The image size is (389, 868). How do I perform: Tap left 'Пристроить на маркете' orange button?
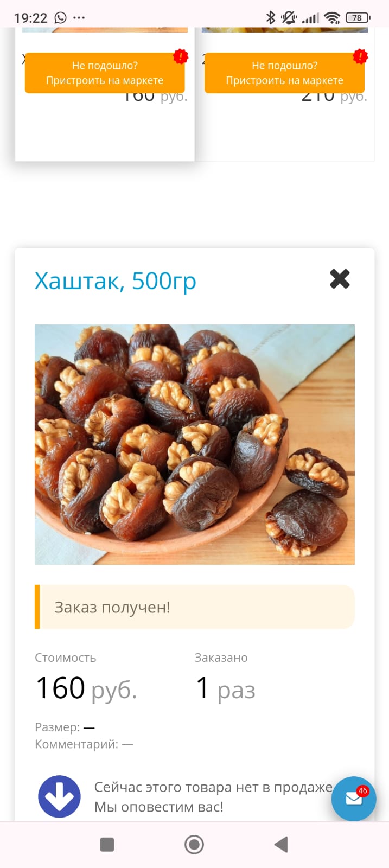[105, 73]
